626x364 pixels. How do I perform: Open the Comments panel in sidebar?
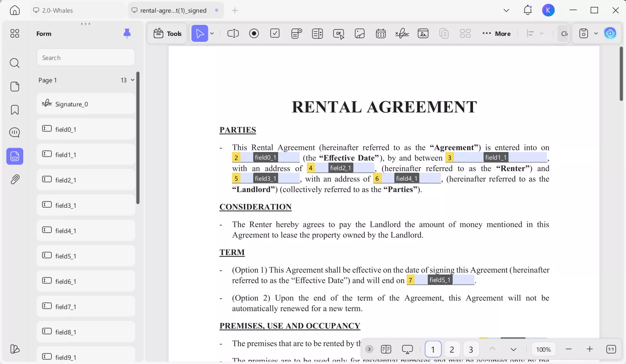[14, 132]
